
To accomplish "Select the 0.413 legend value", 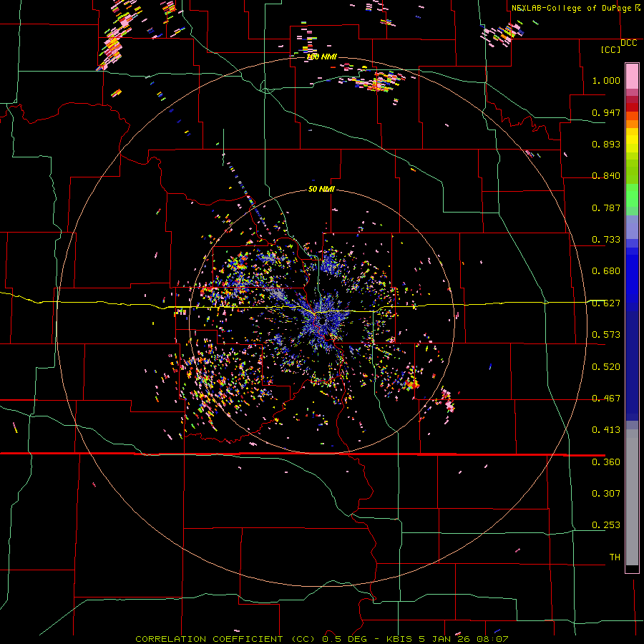I will (606, 430).
